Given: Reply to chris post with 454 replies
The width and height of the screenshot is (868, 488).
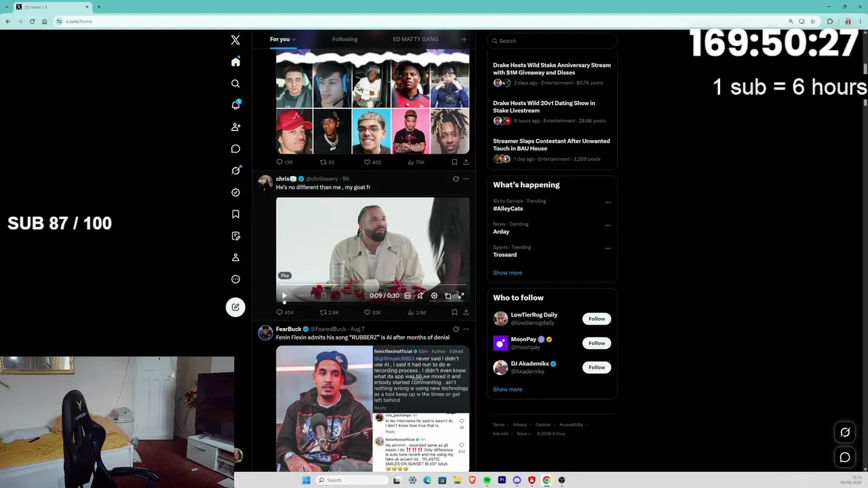Looking at the screenshot, I should [285, 312].
